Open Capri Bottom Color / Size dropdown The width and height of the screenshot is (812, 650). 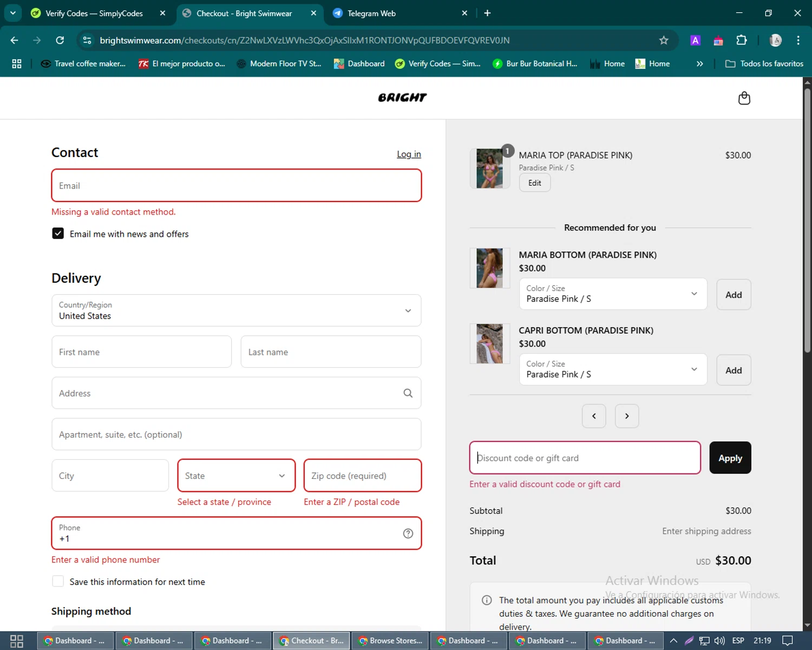coord(613,369)
